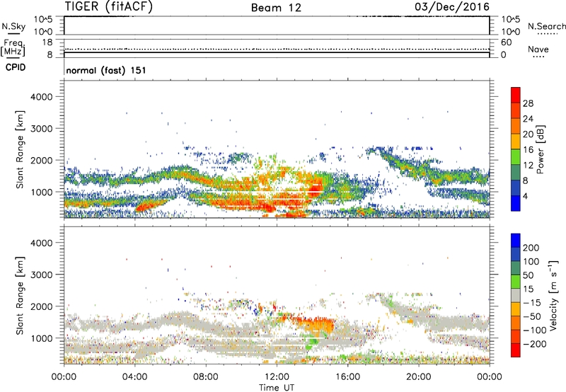
Task: Select the 2000 tick of the velocity panel
Action: [41, 306]
